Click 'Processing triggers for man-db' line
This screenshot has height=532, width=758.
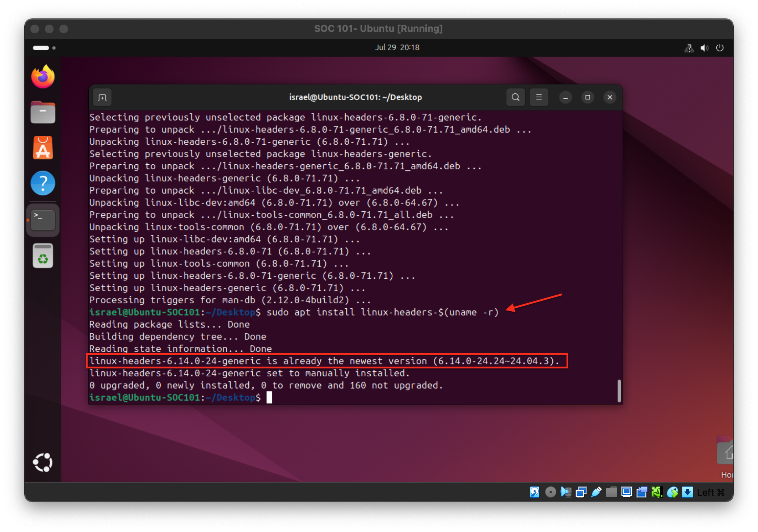click(x=230, y=300)
